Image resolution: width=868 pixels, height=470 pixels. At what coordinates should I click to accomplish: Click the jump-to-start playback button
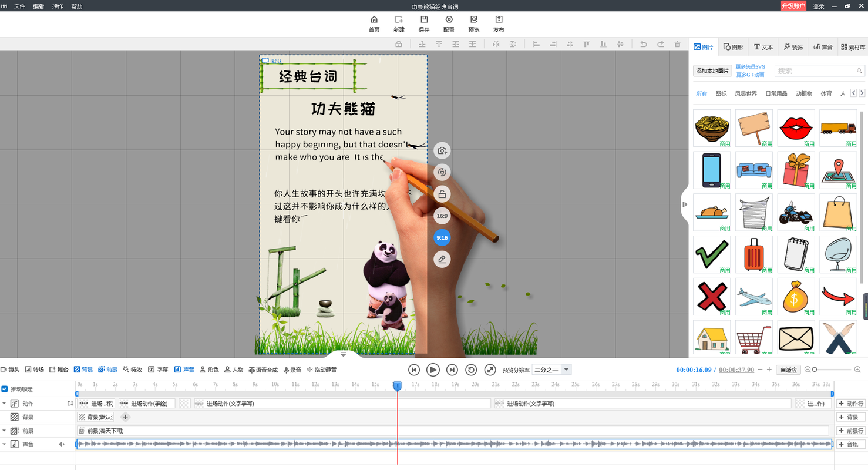pos(414,370)
